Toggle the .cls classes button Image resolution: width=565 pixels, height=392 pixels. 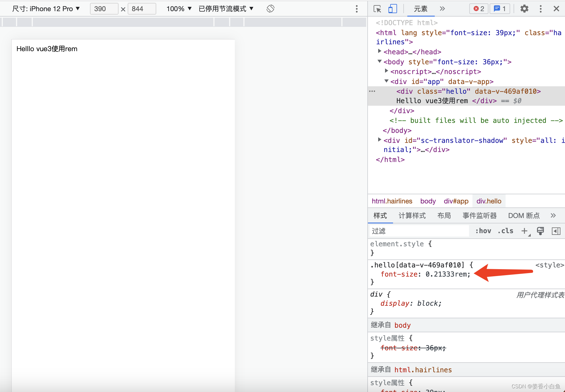(x=505, y=231)
